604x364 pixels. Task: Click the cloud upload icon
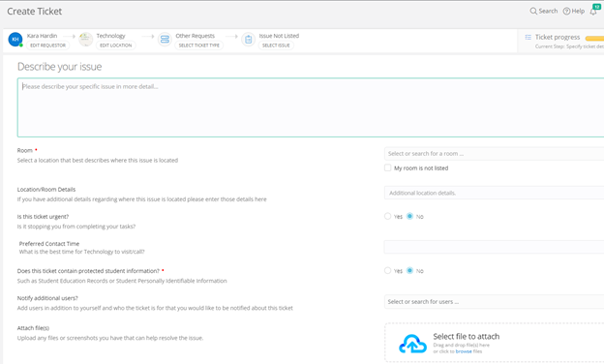coord(412,344)
